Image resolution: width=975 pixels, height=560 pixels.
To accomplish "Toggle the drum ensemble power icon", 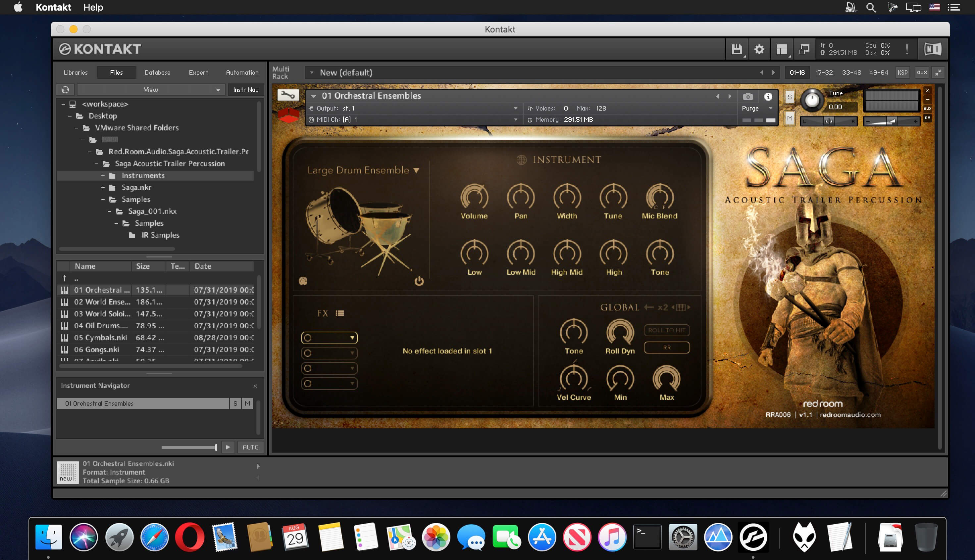I will point(419,281).
